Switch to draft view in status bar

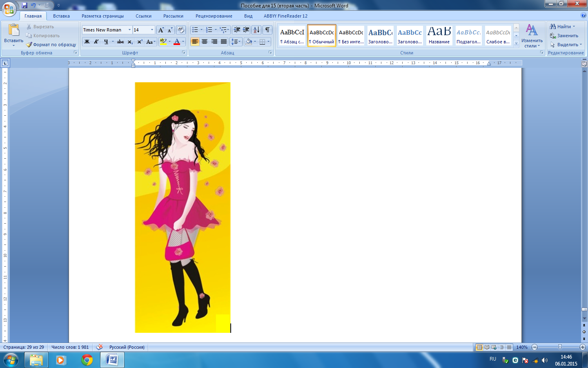pyautogui.click(x=509, y=347)
